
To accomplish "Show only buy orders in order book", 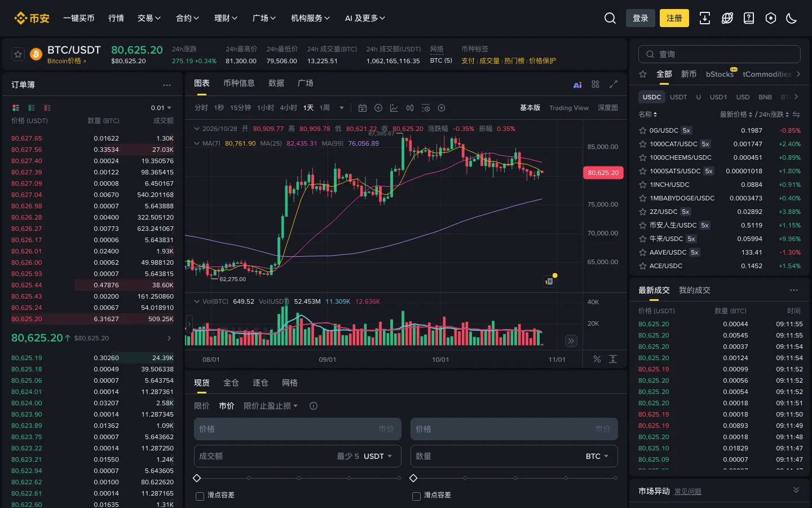I will click(x=32, y=108).
